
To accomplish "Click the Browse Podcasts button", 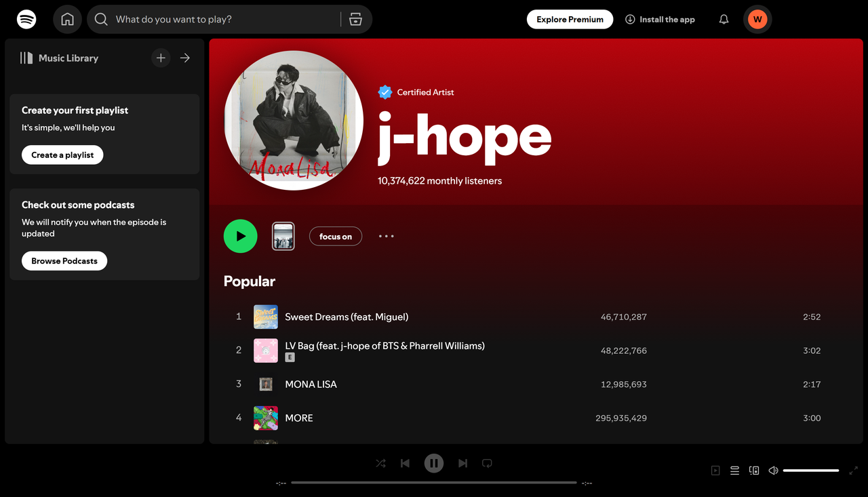I will pyautogui.click(x=64, y=260).
